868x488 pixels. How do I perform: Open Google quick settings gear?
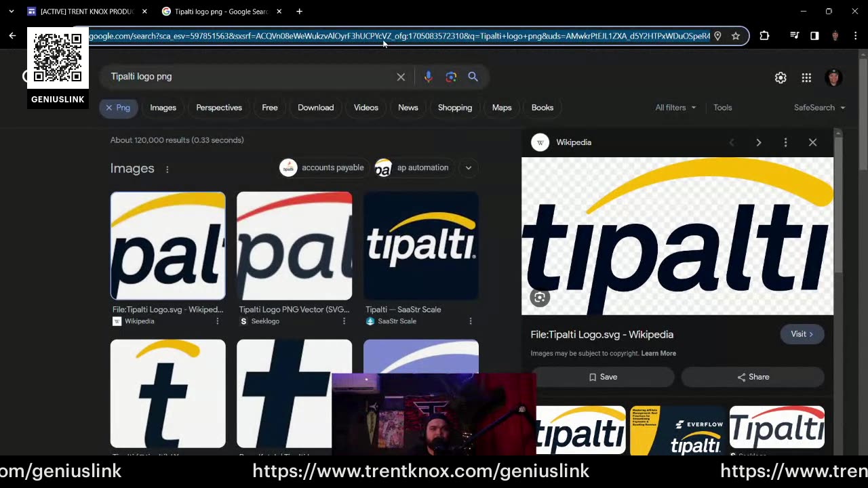coord(781,78)
